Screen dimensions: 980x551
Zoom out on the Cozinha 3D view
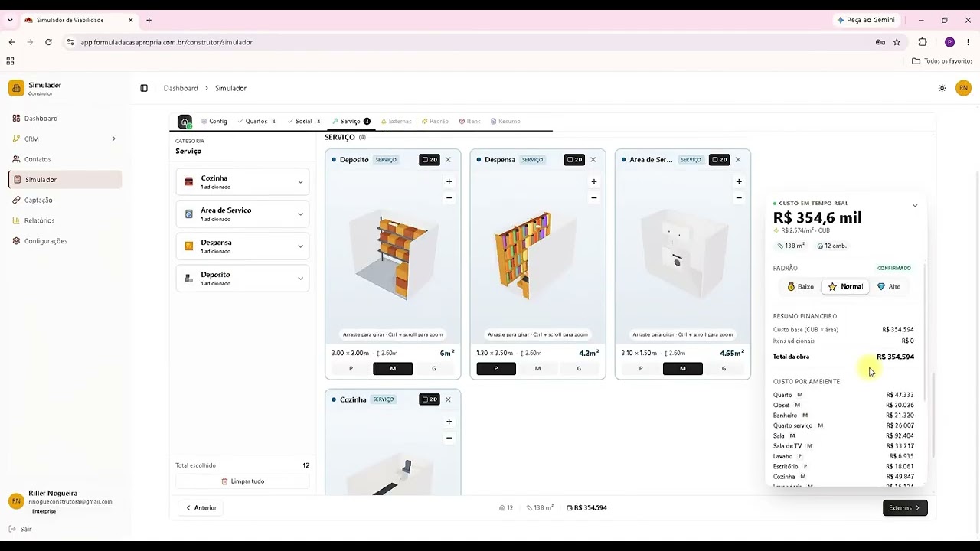tap(449, 438)
